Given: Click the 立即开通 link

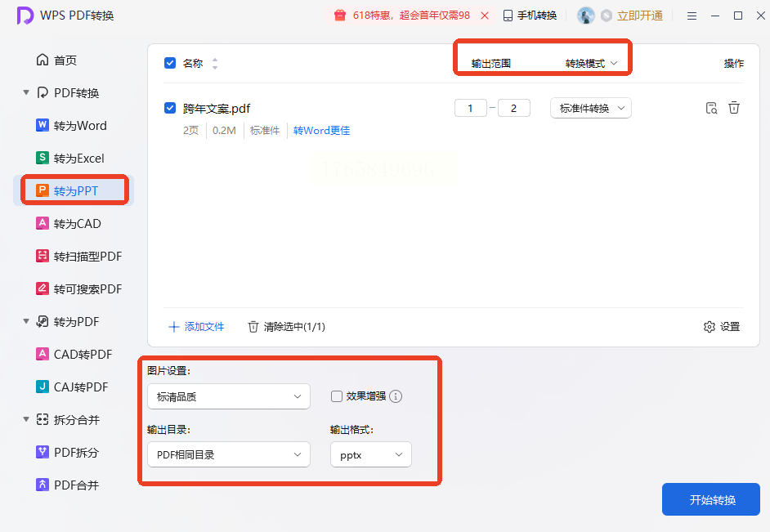Looking at the screenshot, I should point(640,16).
